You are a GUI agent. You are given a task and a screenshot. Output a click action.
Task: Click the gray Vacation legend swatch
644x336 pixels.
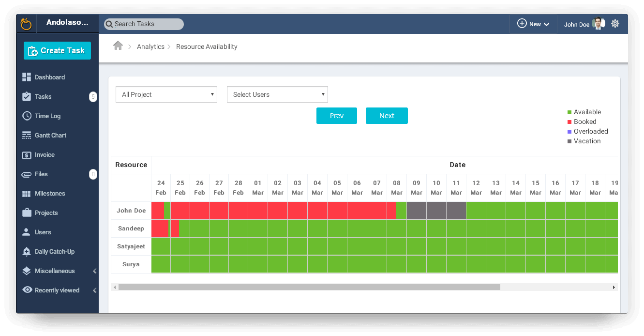coord(569,141)
